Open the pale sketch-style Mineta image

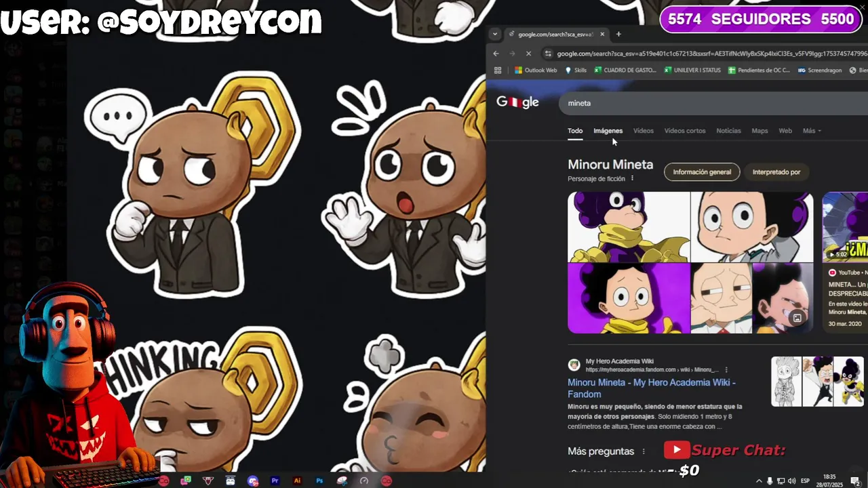pos(722,298)
